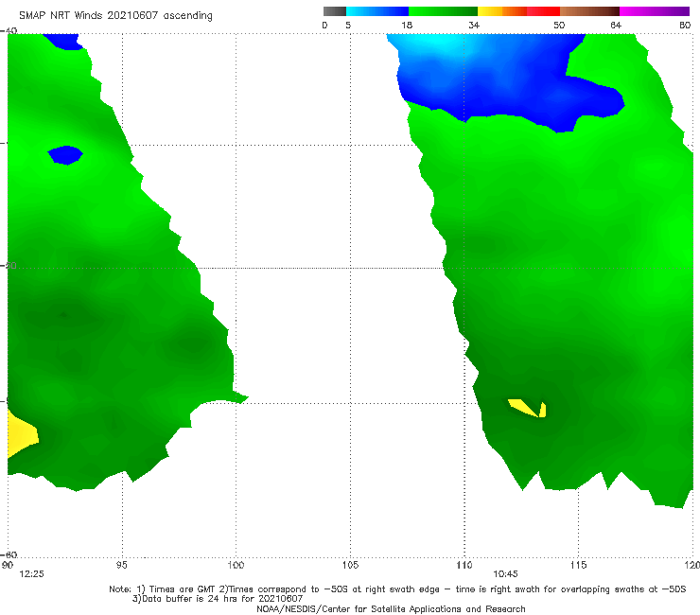Click the yellow wind patch at the left swath edge
This screenshot has height=615, width=700.
(20, 435)
